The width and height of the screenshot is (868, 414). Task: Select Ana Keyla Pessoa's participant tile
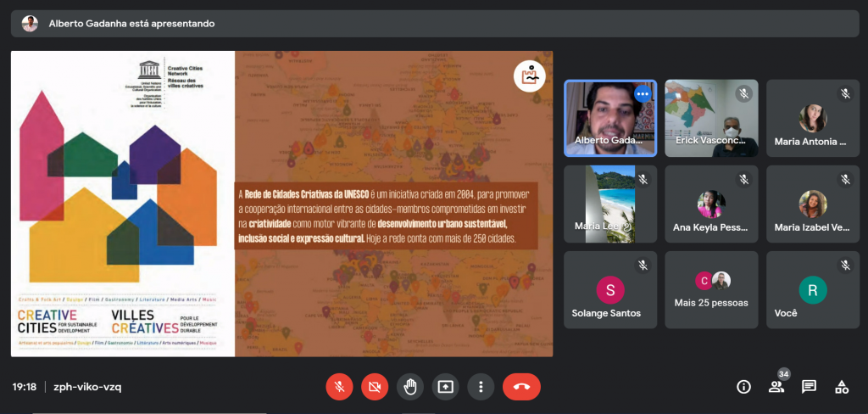point(711,204)
